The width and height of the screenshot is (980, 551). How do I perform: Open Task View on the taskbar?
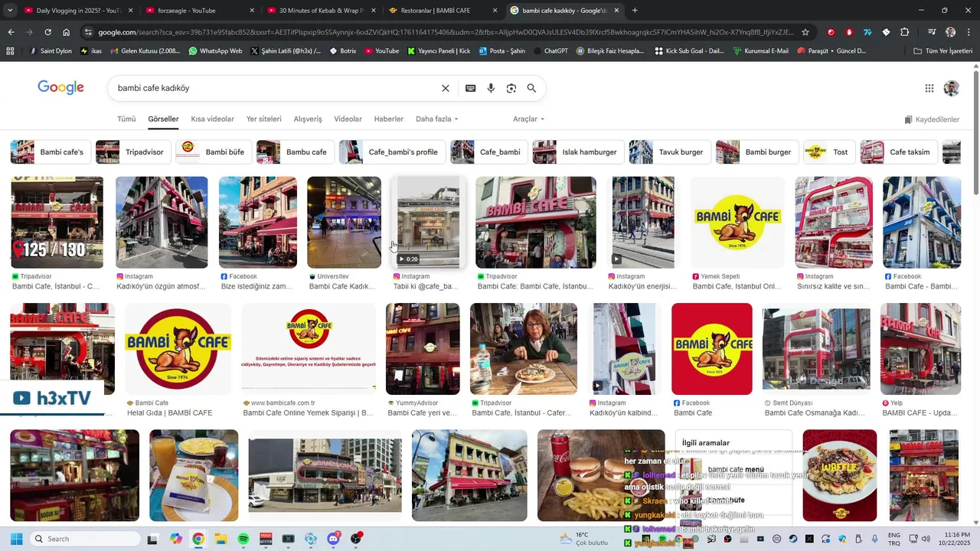(x=152, y=539)
